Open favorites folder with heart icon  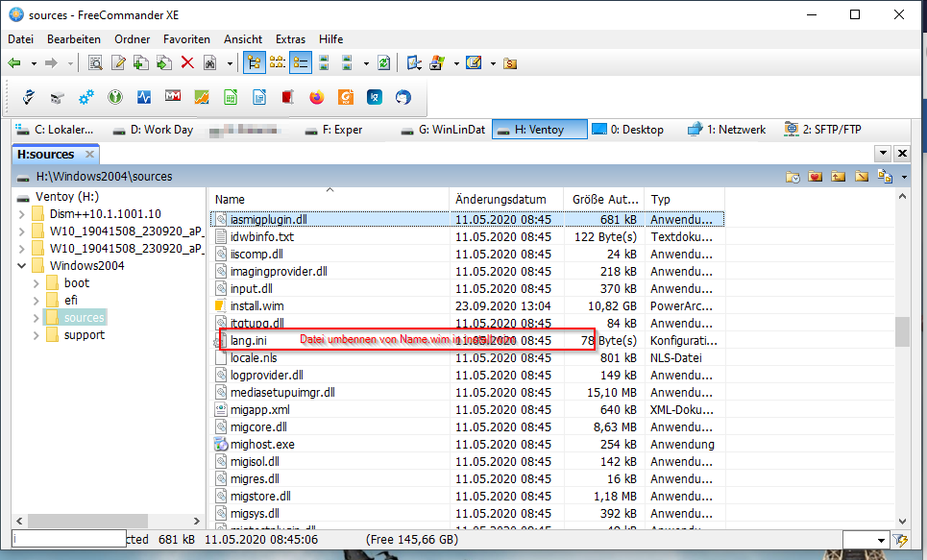coord(816,177)
